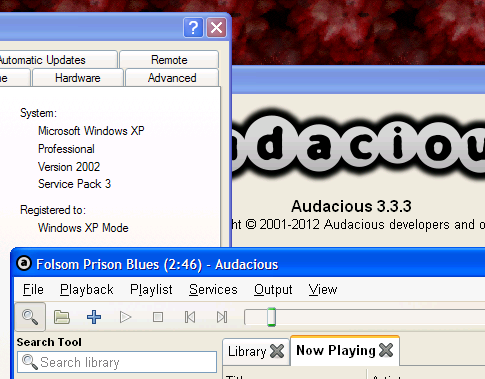Start playback with the Play button
This screenshot has height=379, width=485.
tap(125, 317)
